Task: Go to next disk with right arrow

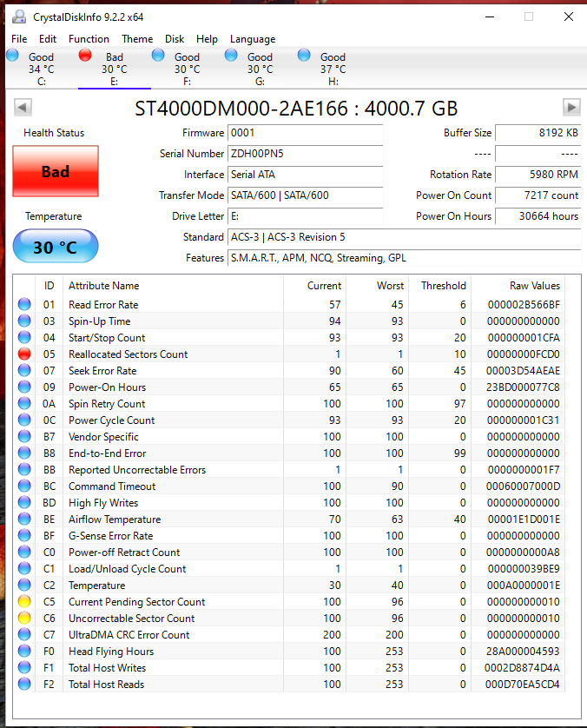Action: coord(571,107)
